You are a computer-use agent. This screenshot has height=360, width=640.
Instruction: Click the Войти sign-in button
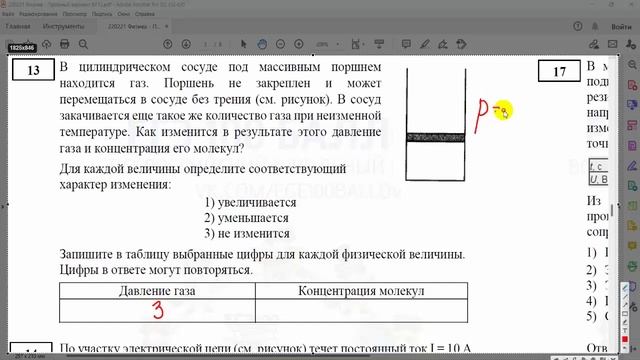pyautogui.click(x=621, y=27)
